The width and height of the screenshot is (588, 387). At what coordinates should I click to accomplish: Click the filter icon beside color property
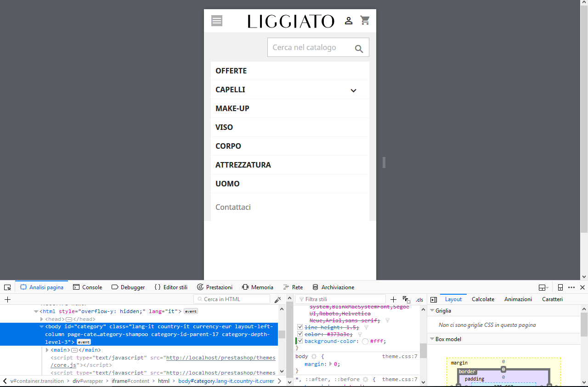(360, 334)
